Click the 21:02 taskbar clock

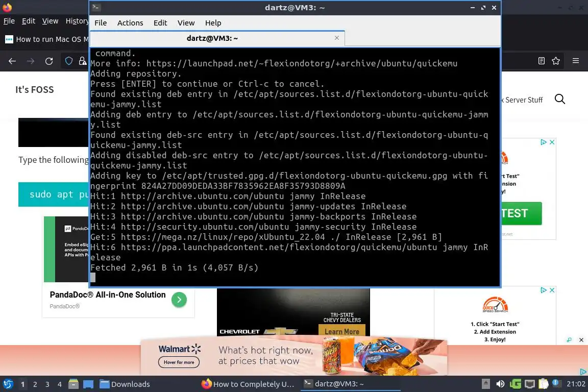click(576, 384)
